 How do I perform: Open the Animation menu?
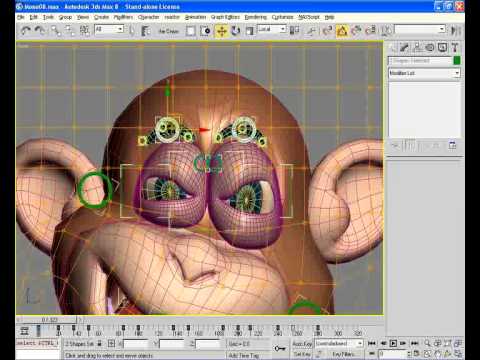pos(195,17)
